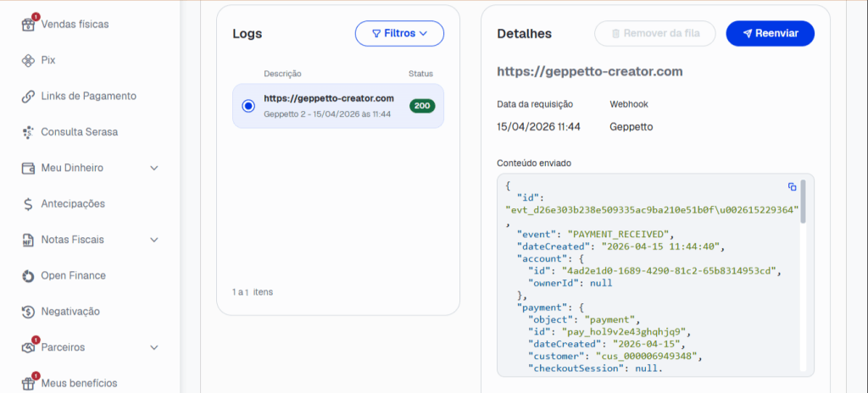Screen dimensions: 868x393
Task: Click the Vendas físicas store icon
Action: (28, 25)
